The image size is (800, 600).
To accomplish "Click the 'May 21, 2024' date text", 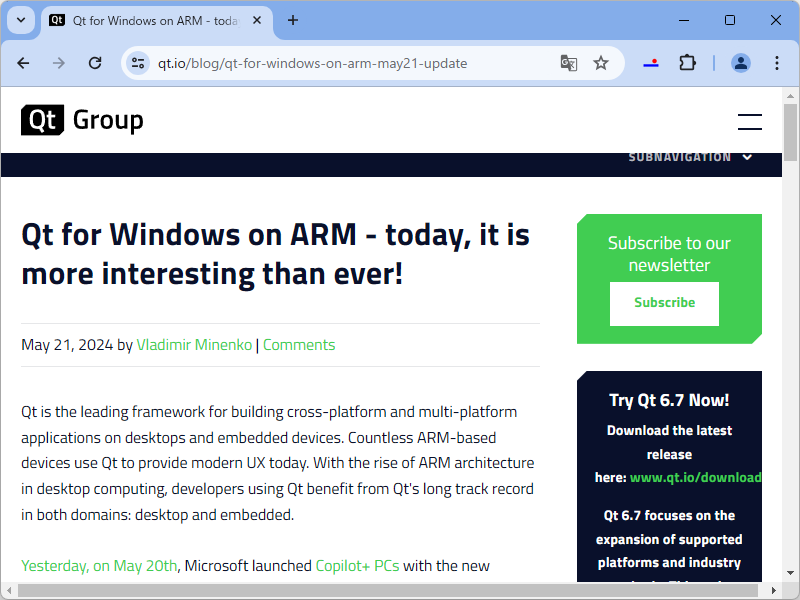I will click(x=67, y=345).
